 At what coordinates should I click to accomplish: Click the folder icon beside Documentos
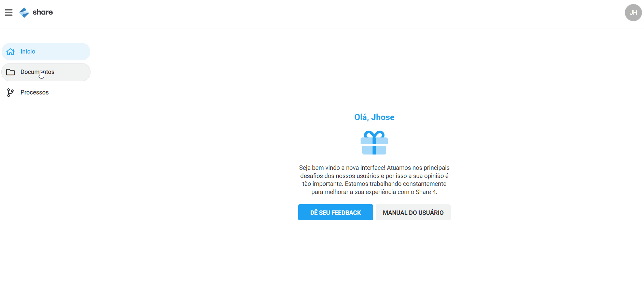(11, 72)
